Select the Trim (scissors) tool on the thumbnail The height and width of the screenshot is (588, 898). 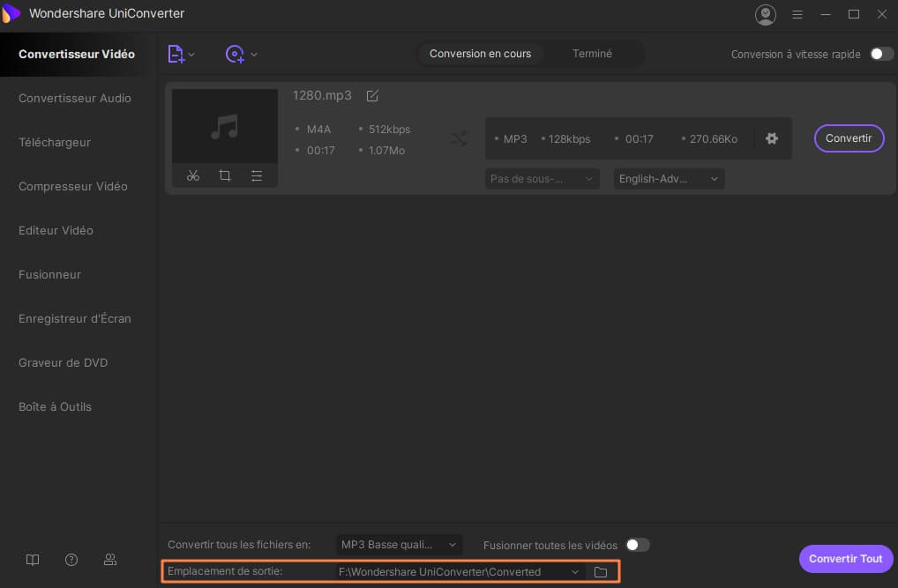pos(193,175)
